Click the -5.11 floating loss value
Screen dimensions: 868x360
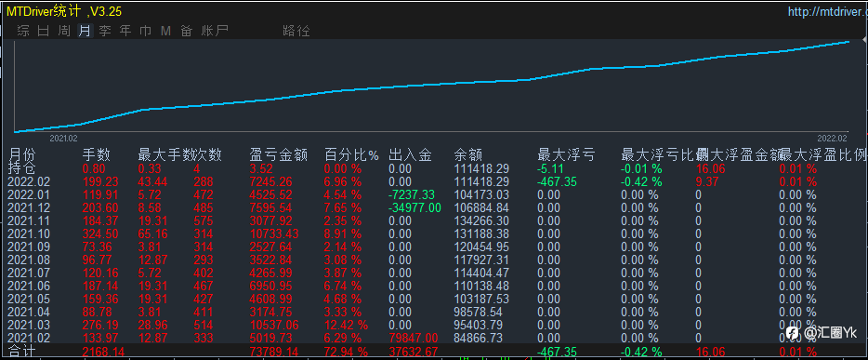click(550, 168)
